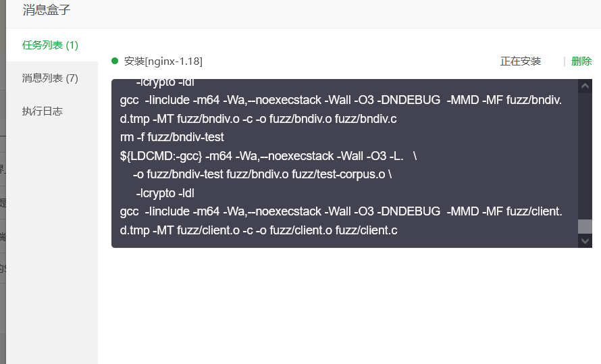
Task: Click the gcc line ending with 'fuzz/client.'
Action: [x=341, y=211]
